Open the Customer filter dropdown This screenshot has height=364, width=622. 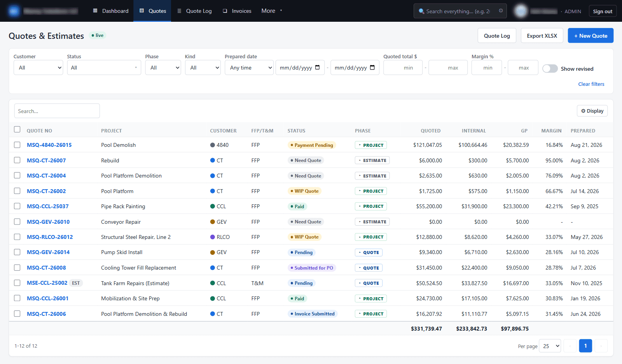click(38, 68)
